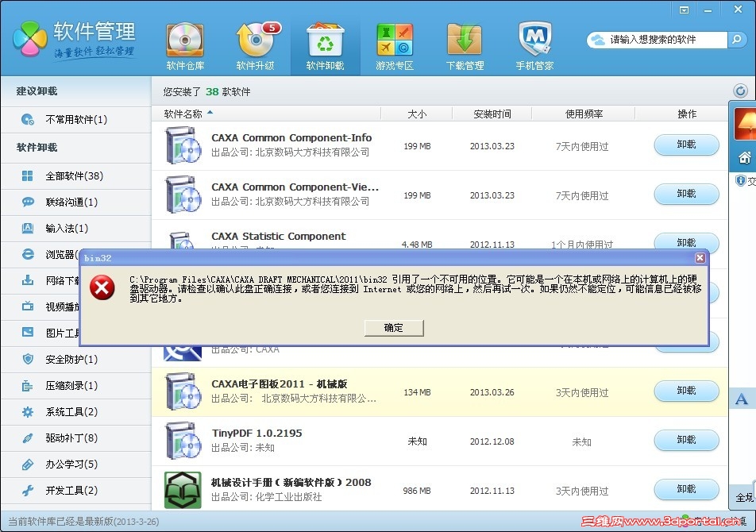Open the title bar dropdown menu icon

[x=684, y=10]
